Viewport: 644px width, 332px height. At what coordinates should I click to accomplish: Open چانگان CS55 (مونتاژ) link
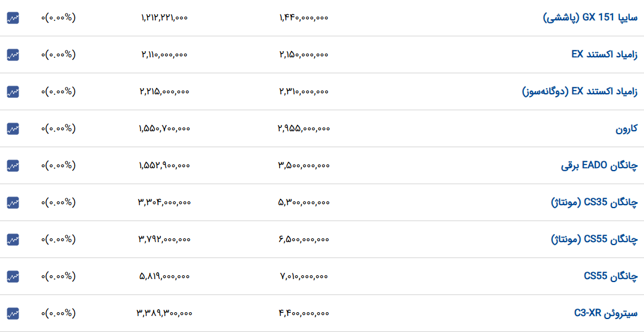pos(594,240)
